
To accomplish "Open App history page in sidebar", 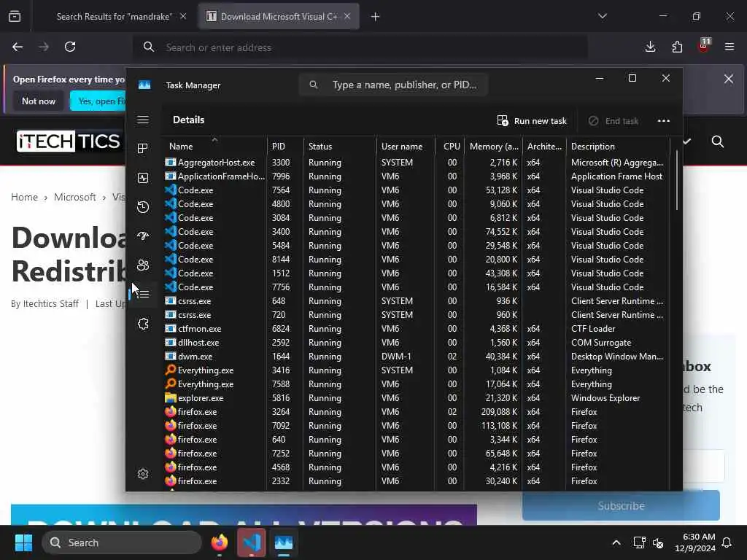I will (x=143, y=206).
